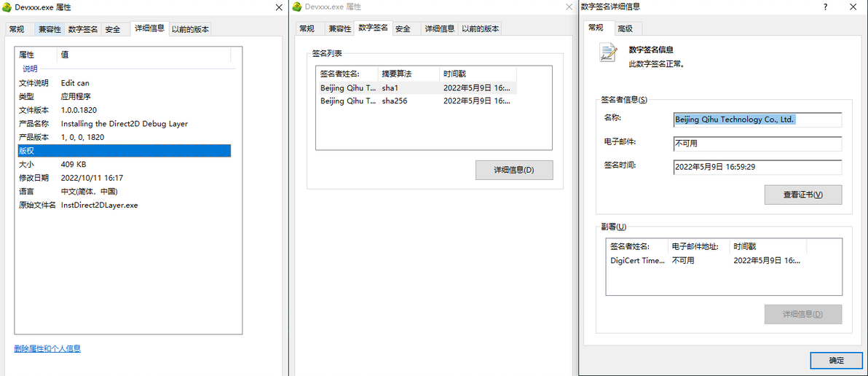Click the 名称 field with Beijing Qihu Technology
The width and height of the screenshot is (868, 376).
click(x=757, y=120)
